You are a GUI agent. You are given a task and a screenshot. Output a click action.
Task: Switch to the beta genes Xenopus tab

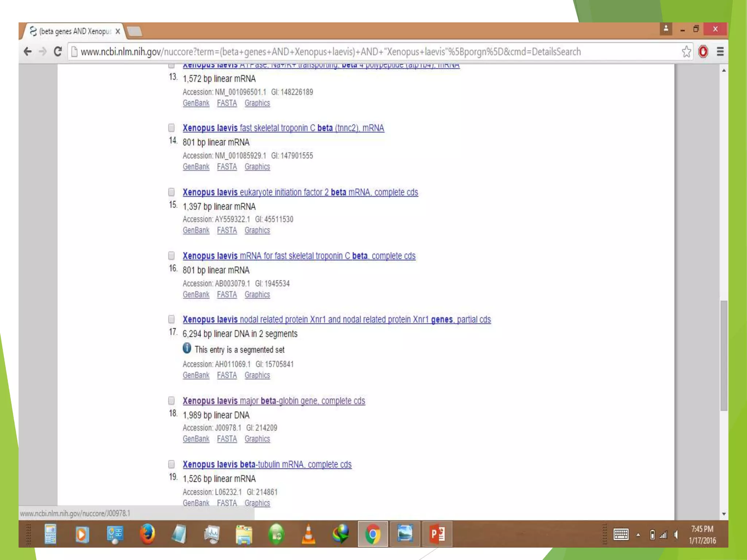pyautogui.click(x=75, y=31)
